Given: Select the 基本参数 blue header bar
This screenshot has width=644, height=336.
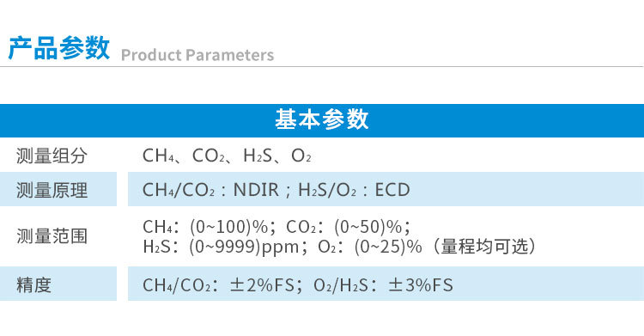Looking at the screenshot, I should [322, 120].
